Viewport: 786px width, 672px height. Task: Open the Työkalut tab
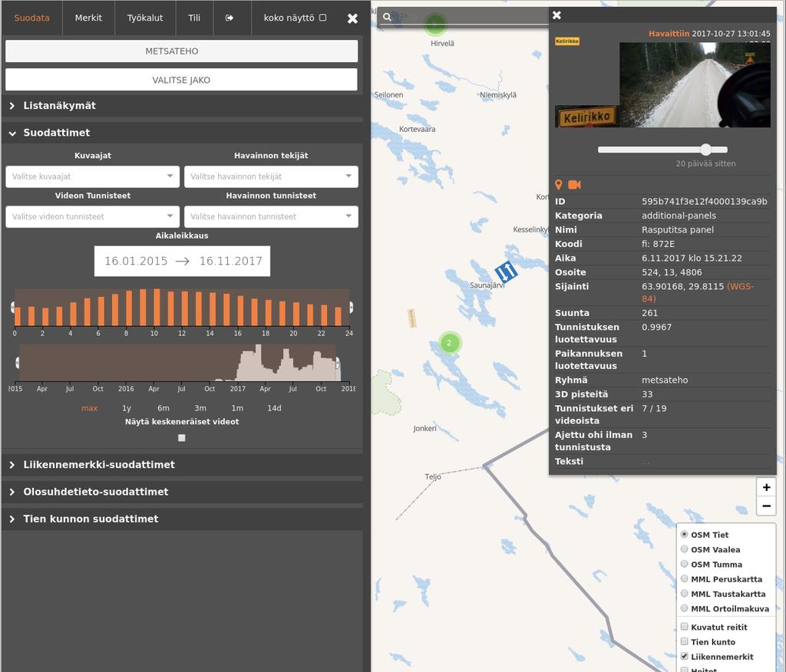[x=145, y=18]
